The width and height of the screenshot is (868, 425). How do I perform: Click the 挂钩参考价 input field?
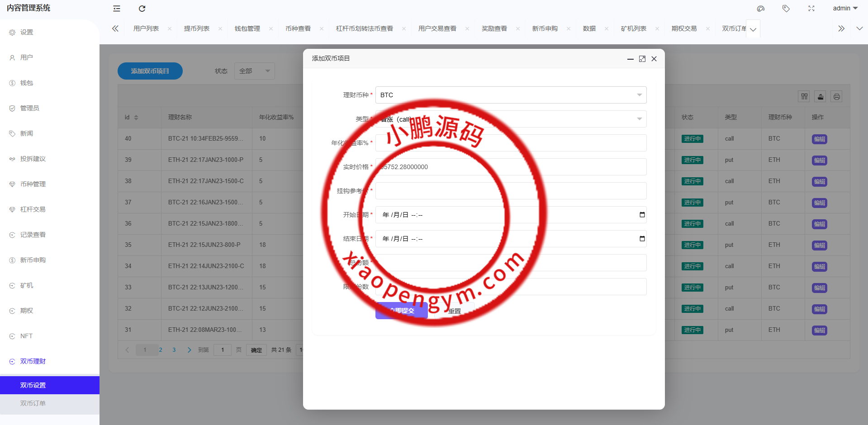511,191
